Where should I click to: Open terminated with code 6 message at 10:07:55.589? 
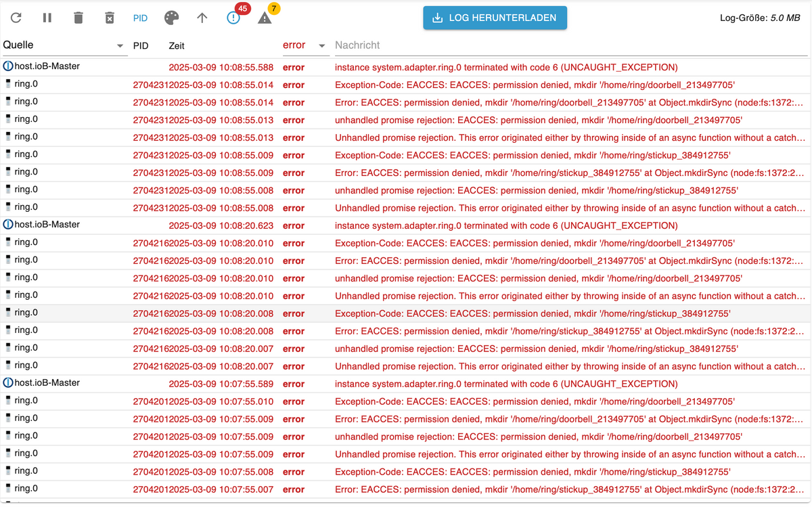[x=506, y=384]
